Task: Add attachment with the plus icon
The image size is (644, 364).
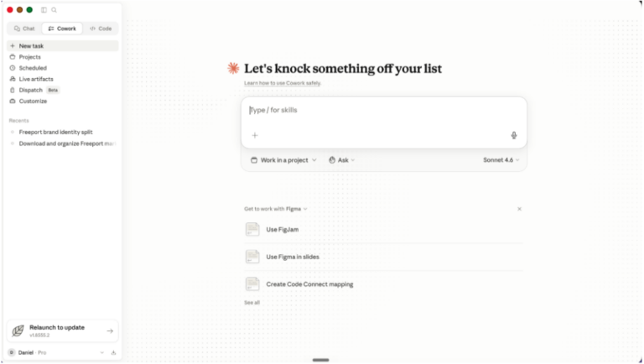Action: 255,135
